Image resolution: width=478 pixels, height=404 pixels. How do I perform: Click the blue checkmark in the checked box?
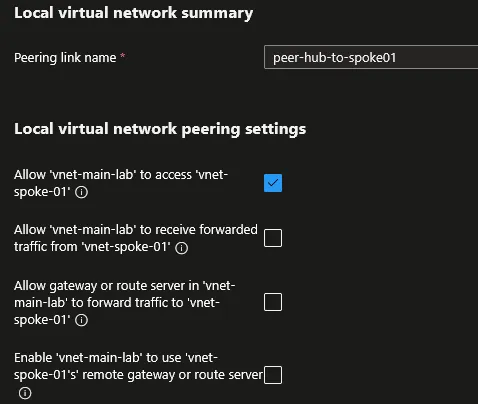pos(273,183)
